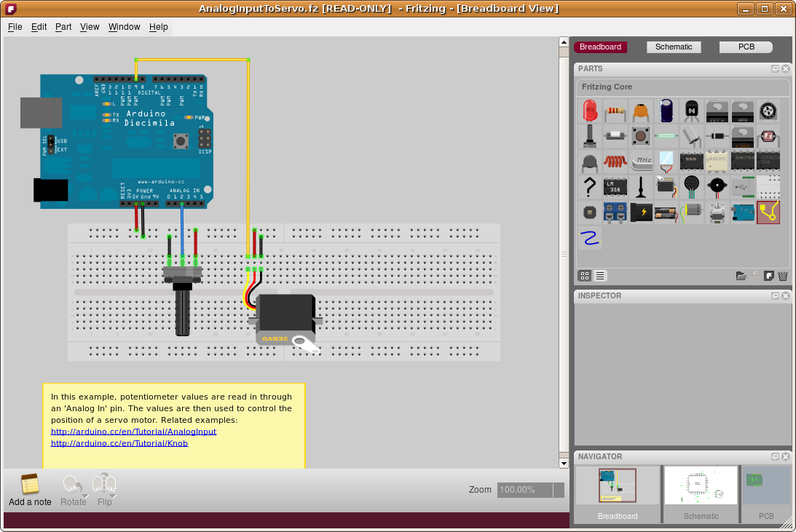Switch to the Schematic tab

(x=674, y=47)
